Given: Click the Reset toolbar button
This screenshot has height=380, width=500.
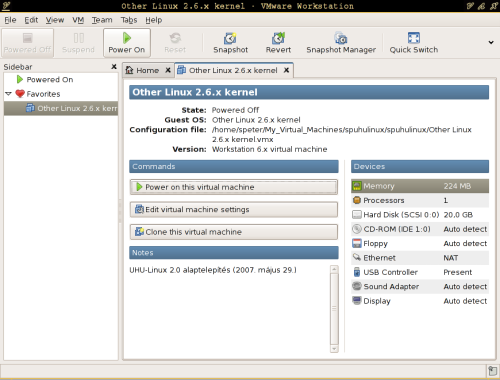Looking at the screenshot, I should click(175, 43).
